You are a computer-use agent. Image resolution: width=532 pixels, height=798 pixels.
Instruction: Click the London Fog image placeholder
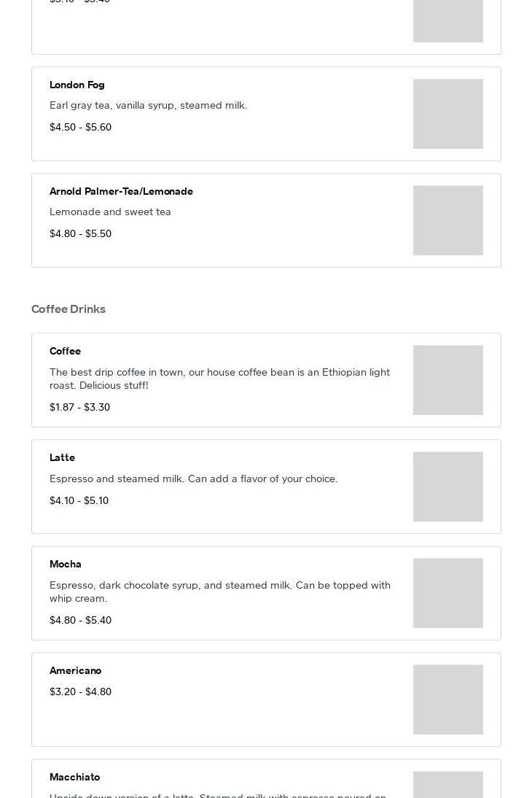[447, 114]
